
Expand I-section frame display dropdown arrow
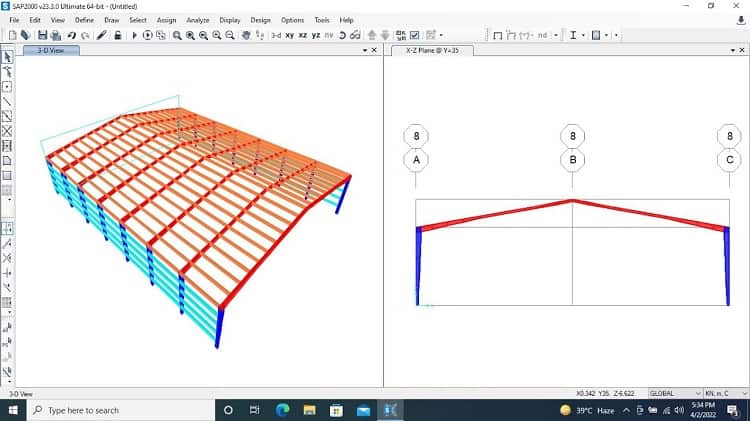[x=583, y=35]
